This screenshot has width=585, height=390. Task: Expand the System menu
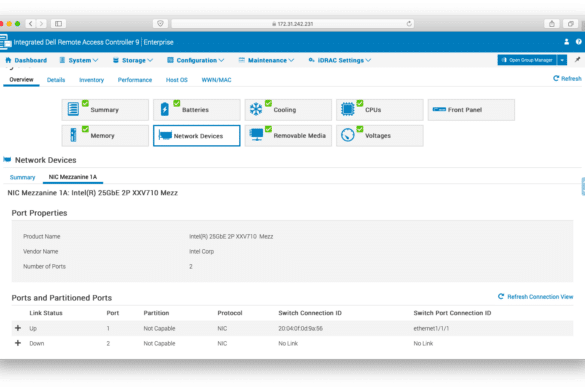(x=79, y=60)
